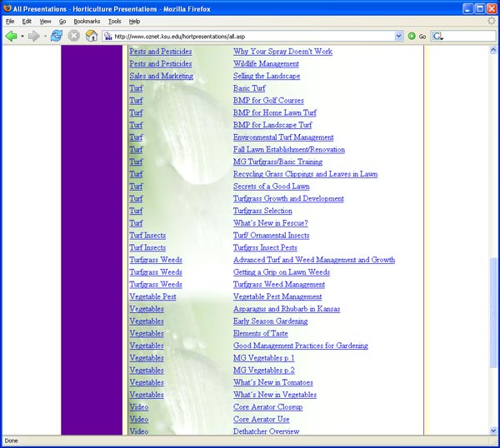Screen dimensions: 500x448
Task: Open Core Aerator Use video link
Action: click(x=261, y=420)
